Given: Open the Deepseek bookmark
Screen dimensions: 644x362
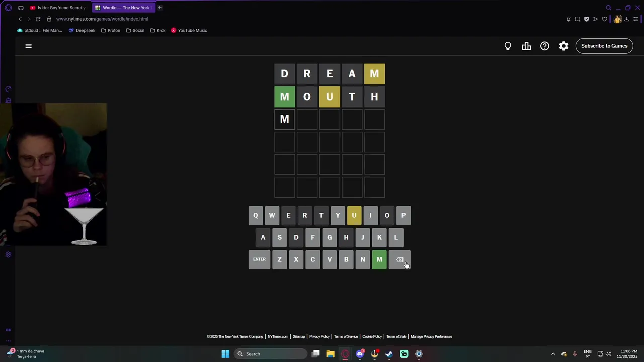Looking at the screenshot, I should [x=82, y=30].
